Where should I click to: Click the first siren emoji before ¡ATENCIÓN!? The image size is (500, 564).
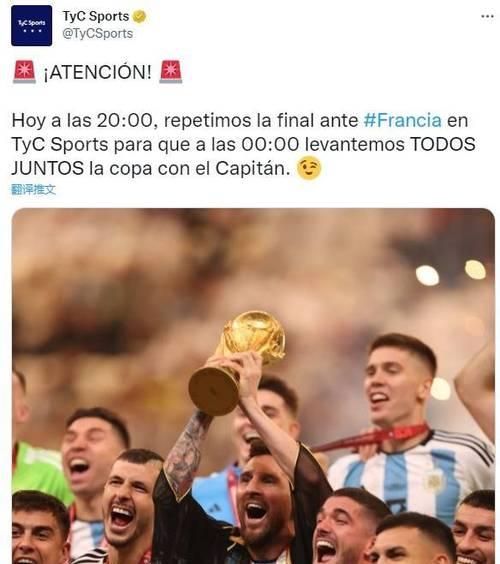(x=24, y=72)
